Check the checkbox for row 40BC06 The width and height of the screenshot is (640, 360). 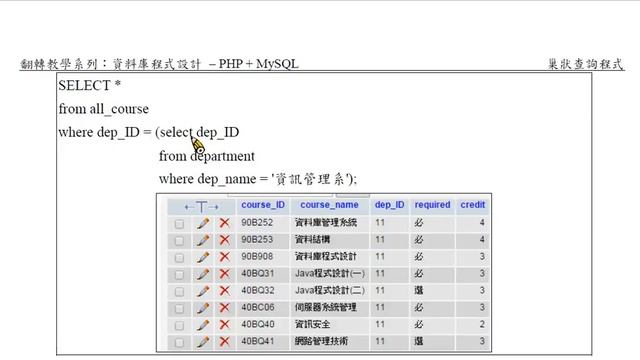tap(179, 309)
